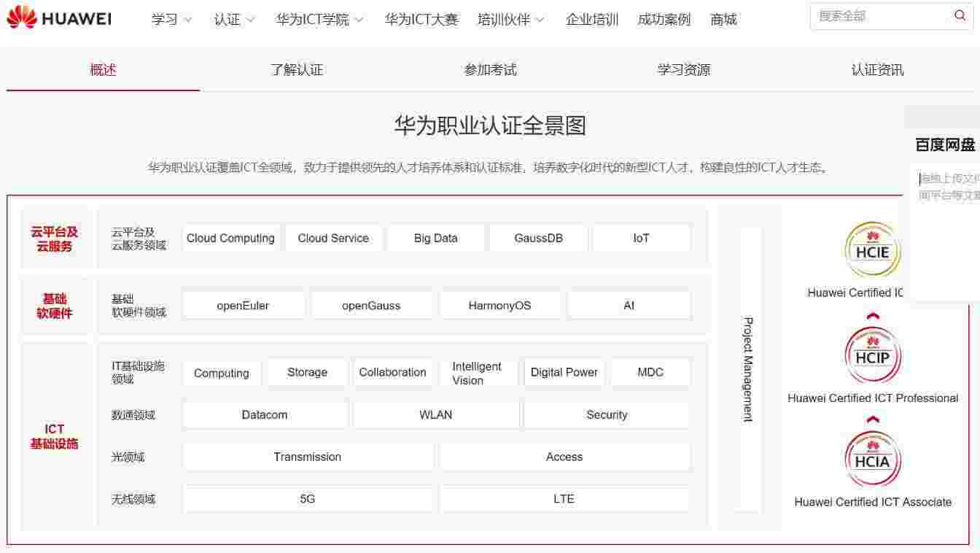Screen dimensions: 980x553
Task: Switch to the 了解认证 tab
Action: coord(297,70)
